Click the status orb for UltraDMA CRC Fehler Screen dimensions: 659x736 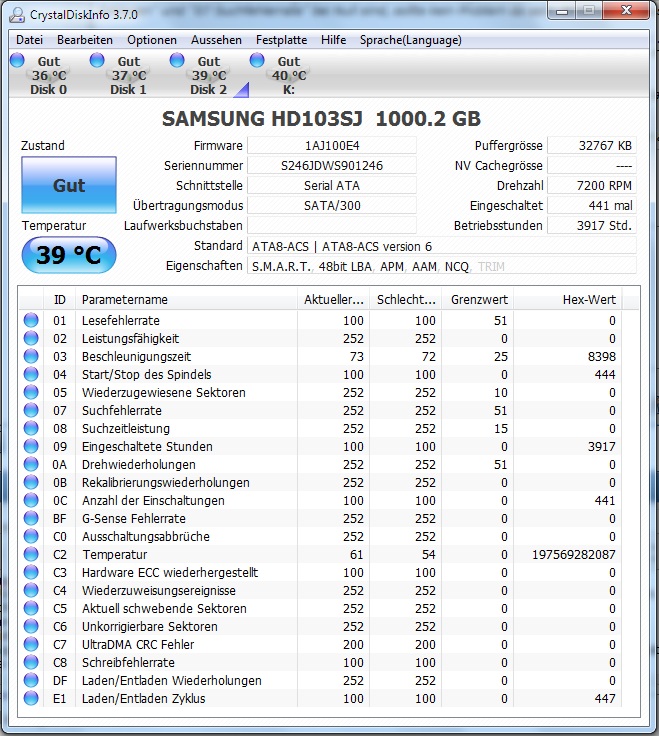coord(31,644)
